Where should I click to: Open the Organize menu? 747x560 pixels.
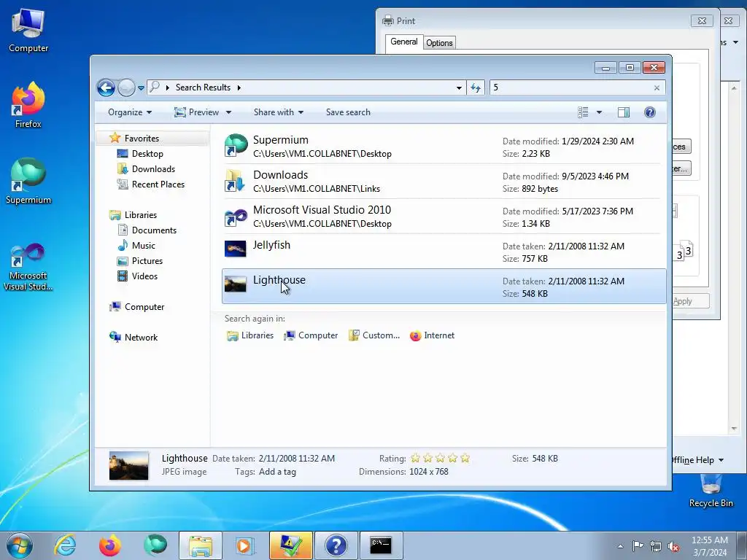(x=130, y=112)
